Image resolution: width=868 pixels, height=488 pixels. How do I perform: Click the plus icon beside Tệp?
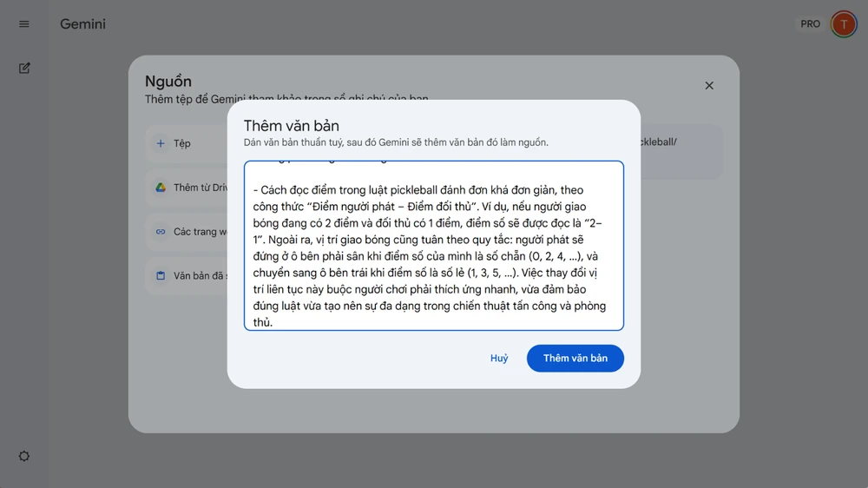(161, 143)
